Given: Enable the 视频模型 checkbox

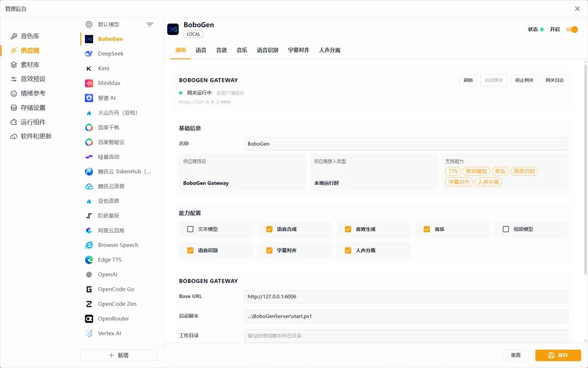Looking at the screenshot, I should 506,229.
